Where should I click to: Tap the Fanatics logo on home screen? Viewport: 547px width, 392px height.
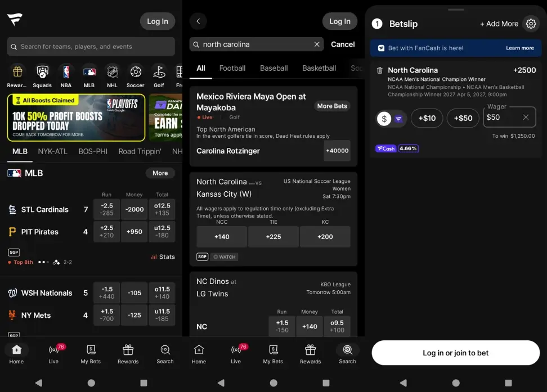tap(15, 20)
